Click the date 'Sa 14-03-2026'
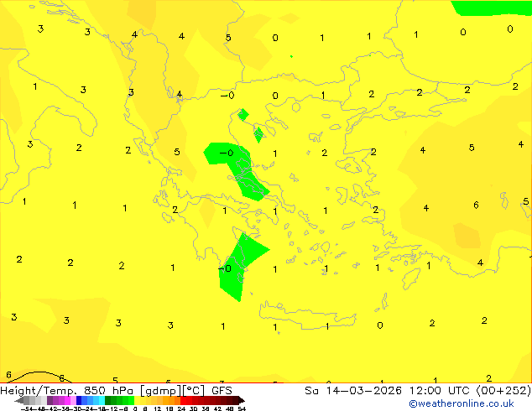532x411 pixels. click(x=353, y=390)
